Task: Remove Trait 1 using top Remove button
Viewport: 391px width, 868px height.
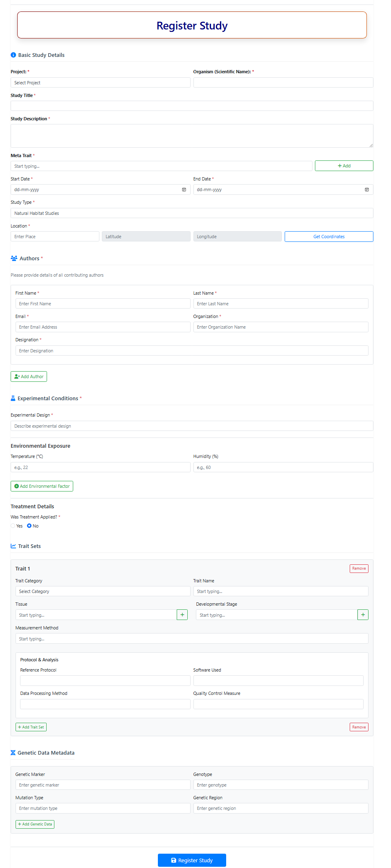Action: tap(359, 568)
